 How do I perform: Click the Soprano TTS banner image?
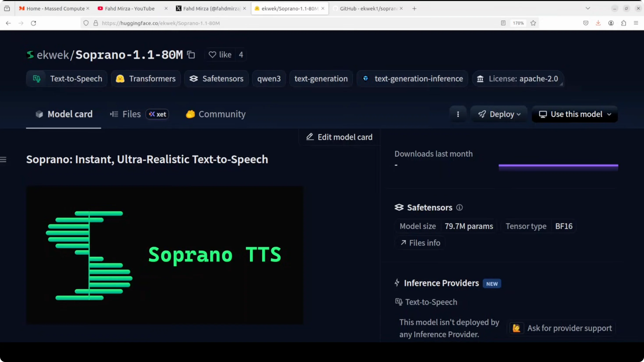pos(165,255)
